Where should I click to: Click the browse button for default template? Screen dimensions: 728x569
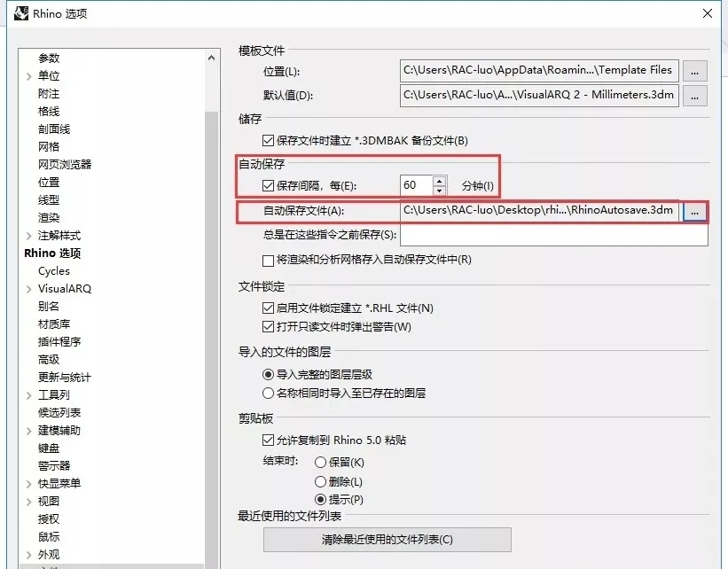[x=695, y=96]
